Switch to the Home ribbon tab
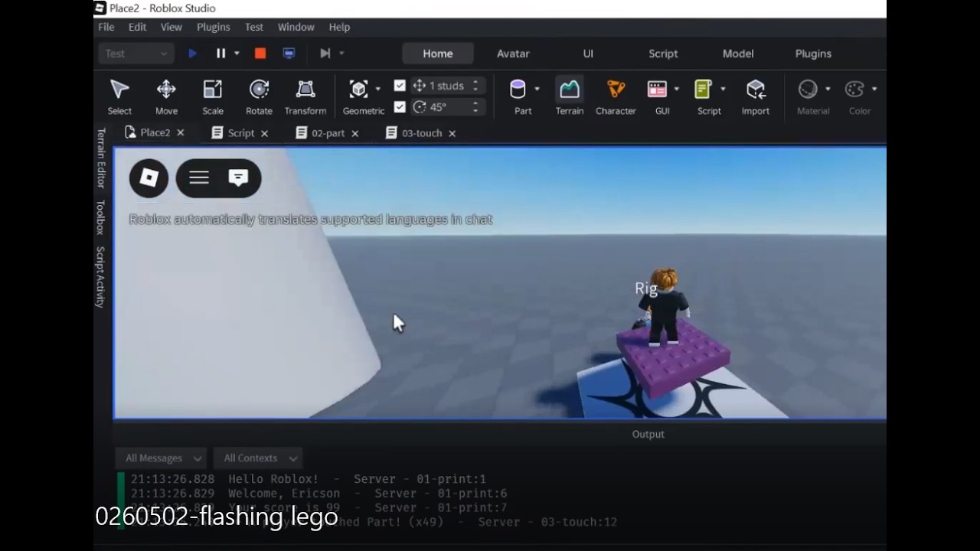Screen dimensions: 980x551 (438, 54)
